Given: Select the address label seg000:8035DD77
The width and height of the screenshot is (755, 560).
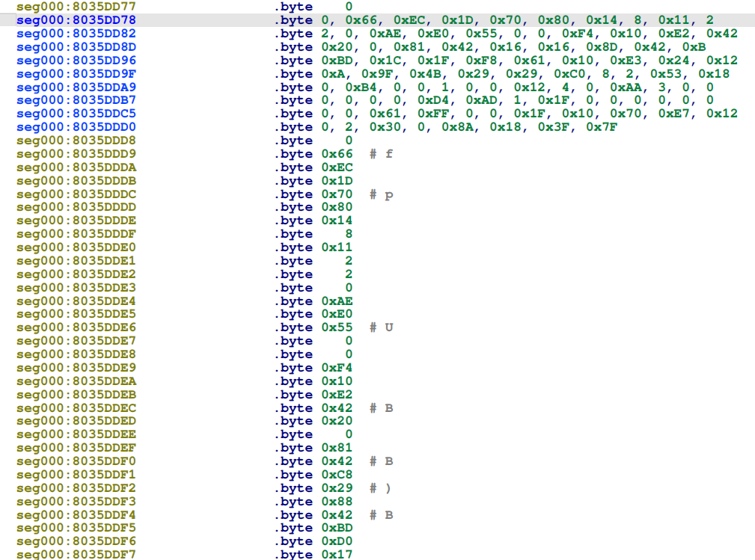Looking at the screenshot, I should pyautogui.click(x=75, y=7).
